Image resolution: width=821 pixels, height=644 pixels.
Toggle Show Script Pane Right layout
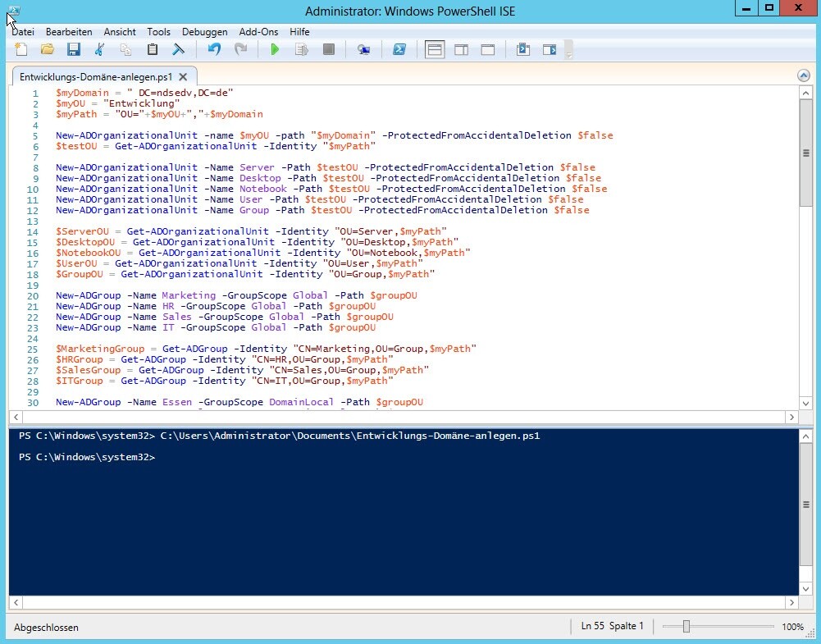tap(461, 49)
